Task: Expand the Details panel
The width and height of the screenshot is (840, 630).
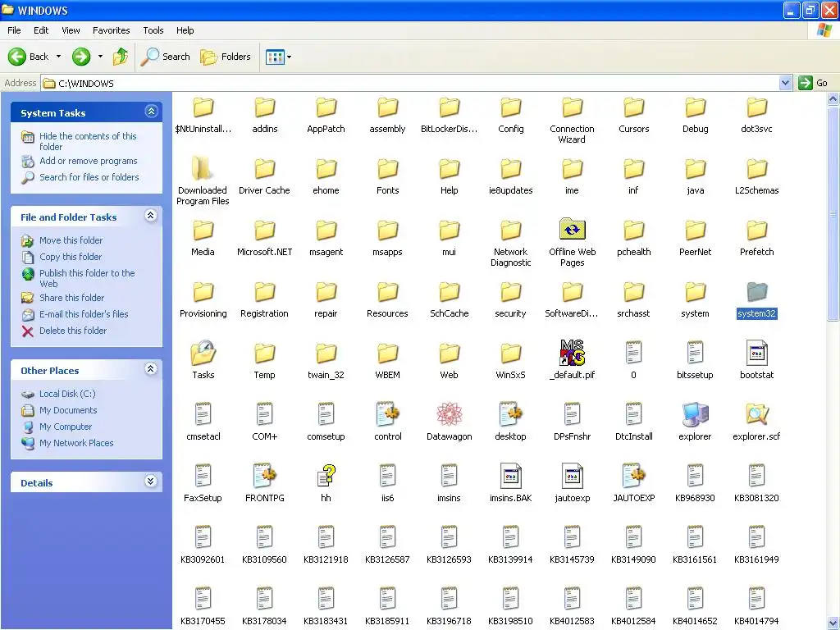Action: pyautogui.click(x=151, y=482)
